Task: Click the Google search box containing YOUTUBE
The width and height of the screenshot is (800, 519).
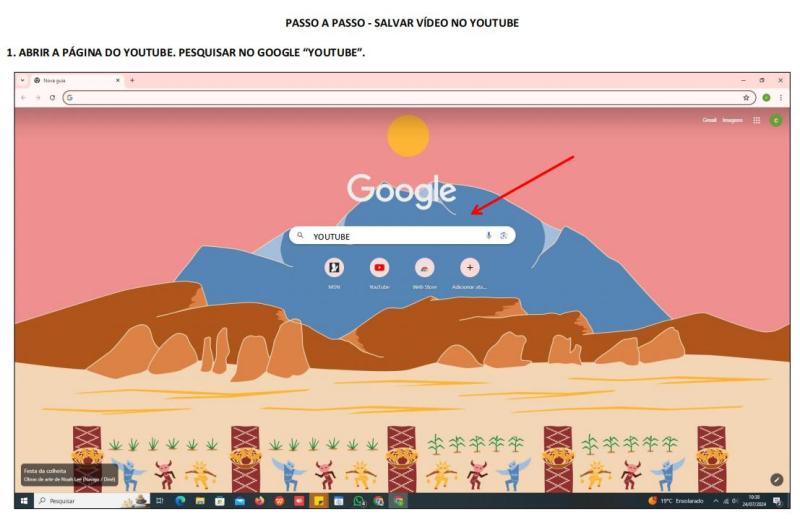Action: click(402, 236)
